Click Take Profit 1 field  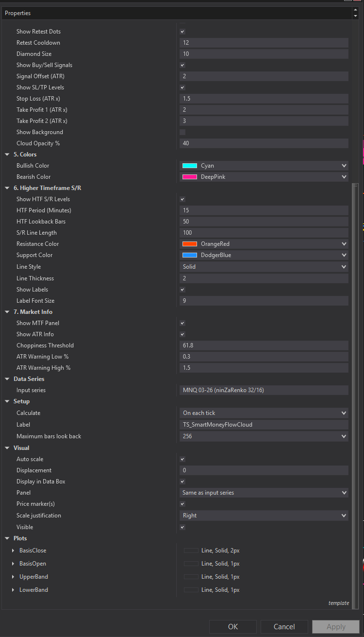pos(264,110)
